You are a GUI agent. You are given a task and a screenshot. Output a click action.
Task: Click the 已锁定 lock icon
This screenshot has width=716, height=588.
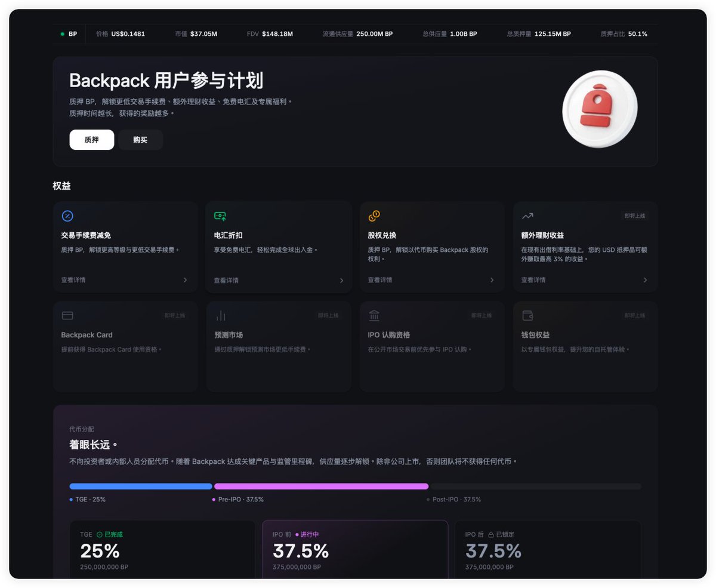point(491,535)
